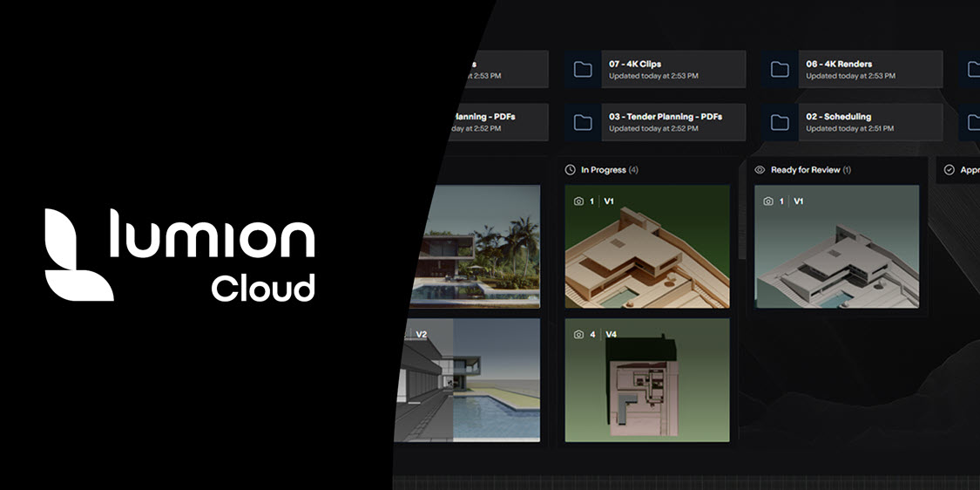The image size is (980, 490).
Task: Click the folder icon for 06 - 4K Renders
Action: 781,70
